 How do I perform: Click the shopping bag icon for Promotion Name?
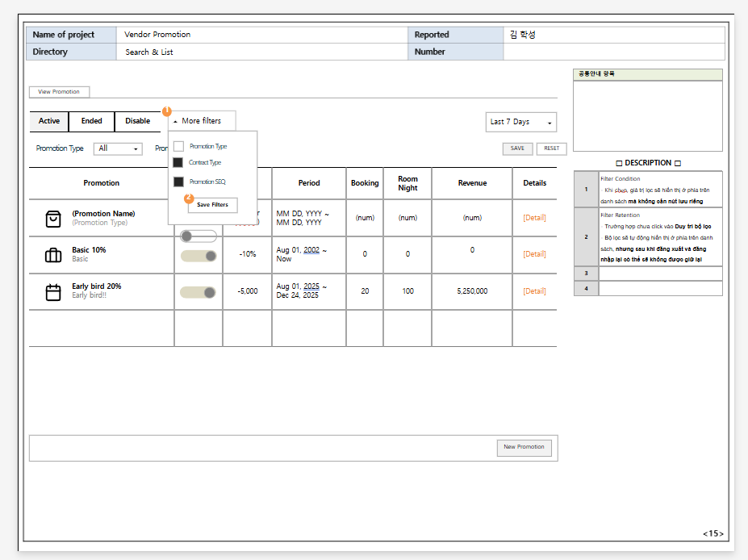coord(53,219)
